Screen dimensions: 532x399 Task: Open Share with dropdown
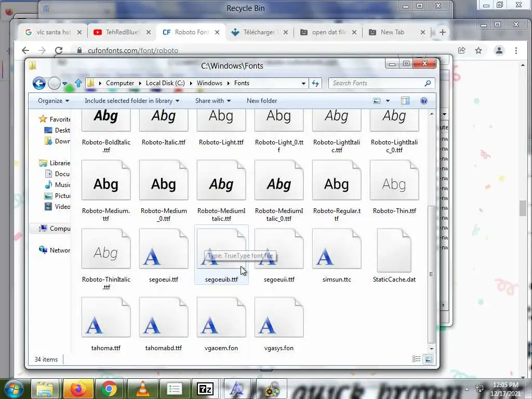[x=212, y=101]
